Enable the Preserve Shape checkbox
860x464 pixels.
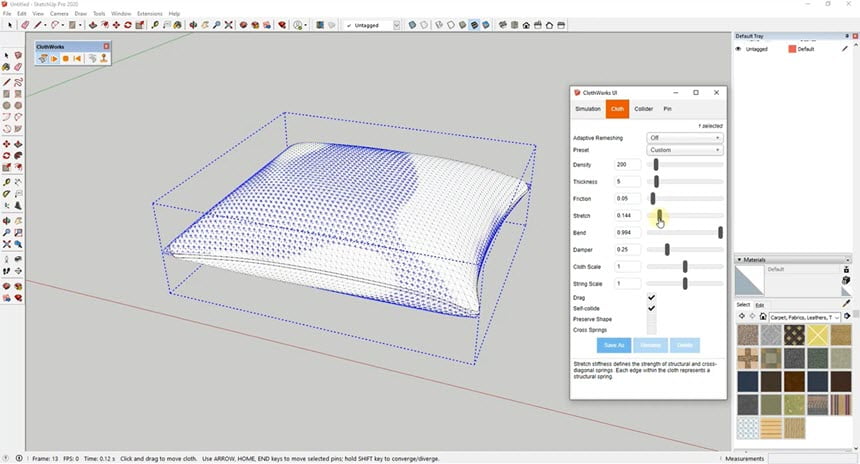pyautogui.click(x=652, y=319)
